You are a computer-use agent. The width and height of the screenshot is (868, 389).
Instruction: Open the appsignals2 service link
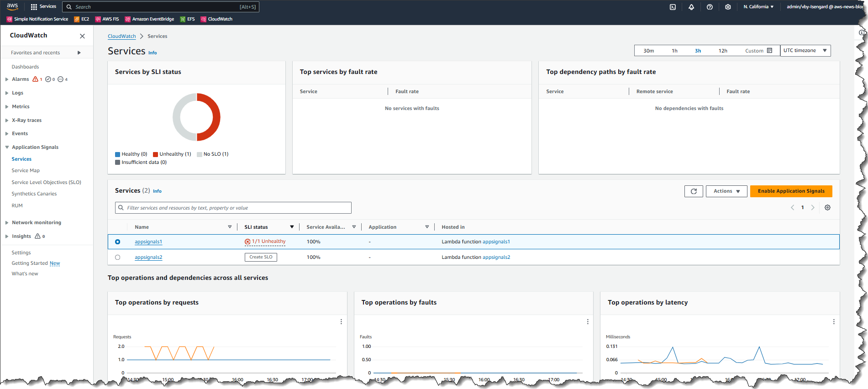(148, 258)
